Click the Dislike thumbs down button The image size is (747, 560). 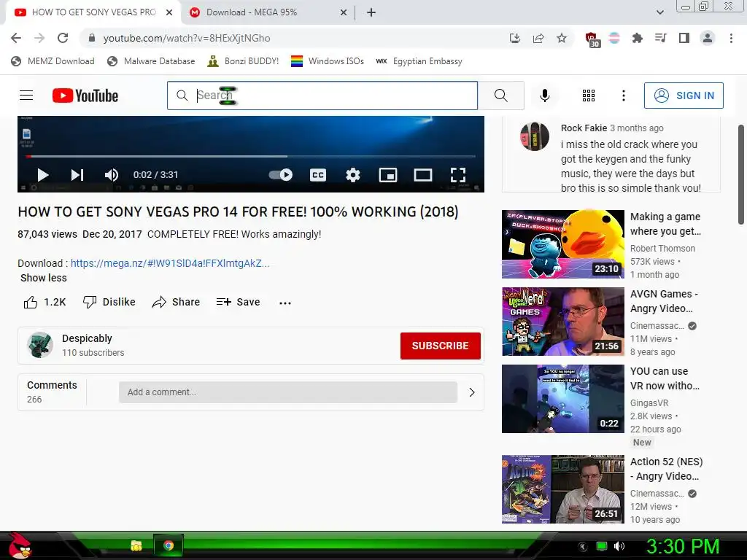coord(109,303)
